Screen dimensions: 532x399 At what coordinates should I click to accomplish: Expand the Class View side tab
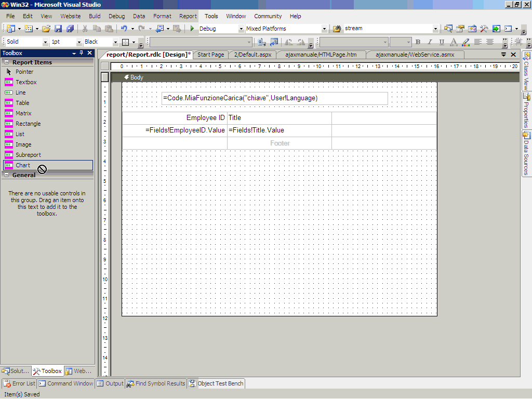(x=526, y=71)
